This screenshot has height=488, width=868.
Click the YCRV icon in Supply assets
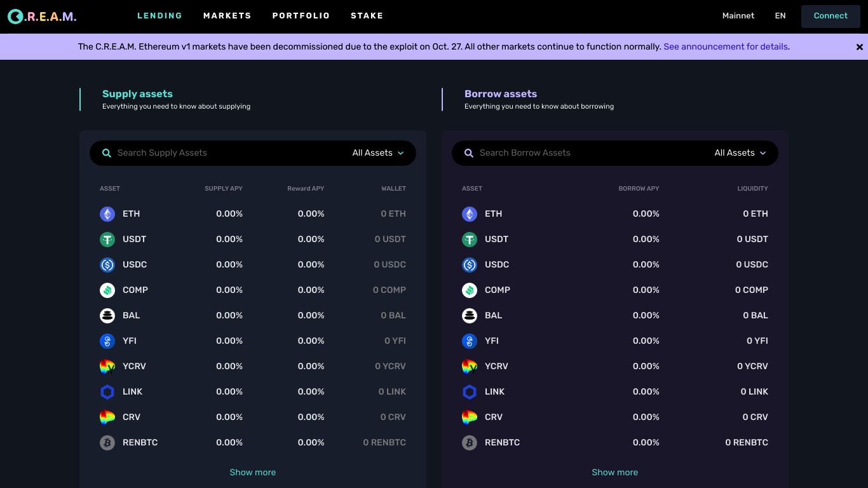(x=107, y=367)
